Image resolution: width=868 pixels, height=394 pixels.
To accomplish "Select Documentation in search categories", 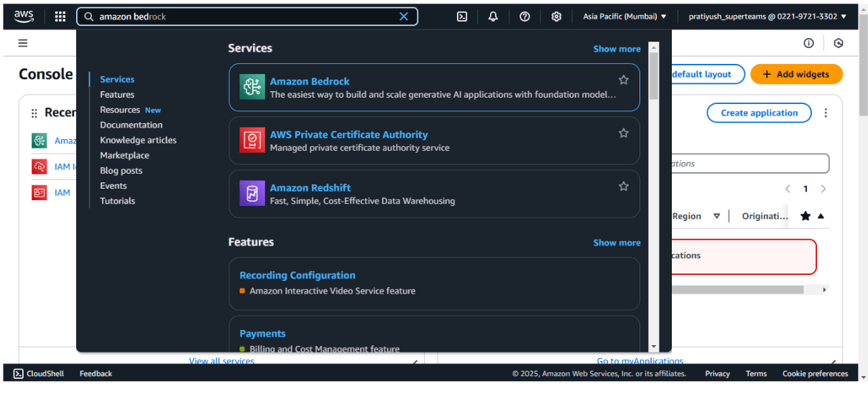I will click(131, 125).
